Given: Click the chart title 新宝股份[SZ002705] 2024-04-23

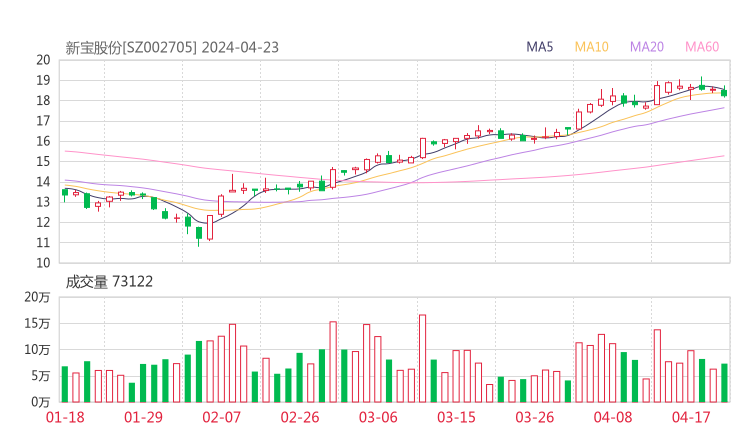Looking at the screenshot, I should (172, 48).
